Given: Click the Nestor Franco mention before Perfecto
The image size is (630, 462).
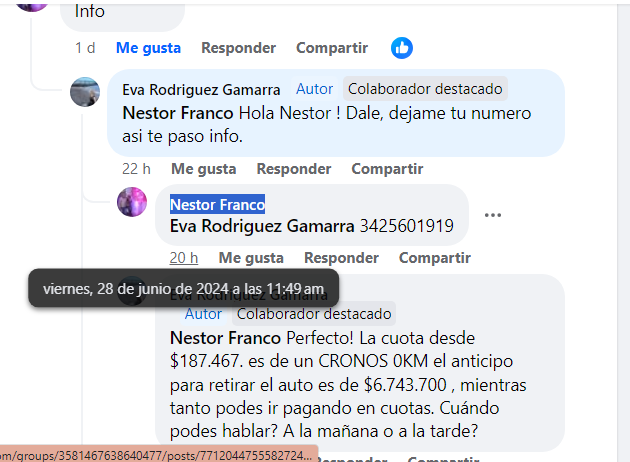Looking at the screenshot, I should point(225,338).
